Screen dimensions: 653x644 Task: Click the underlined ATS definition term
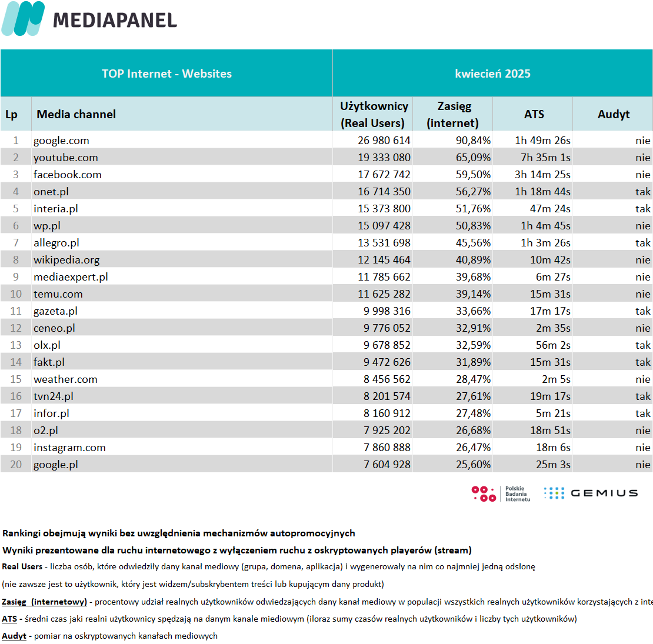click(9, 619)
